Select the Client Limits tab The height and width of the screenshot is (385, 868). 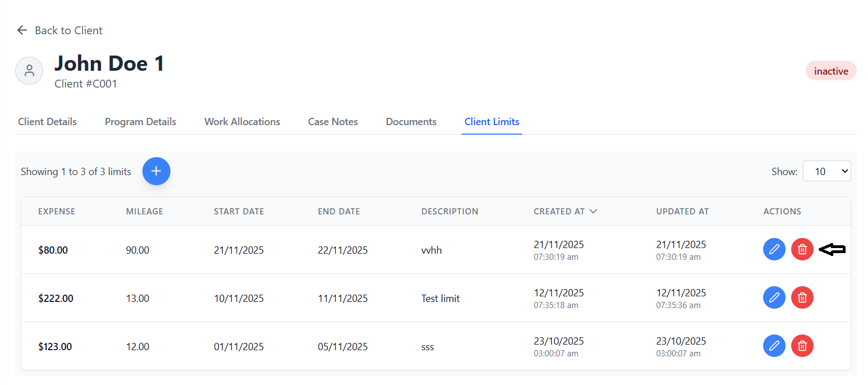coord(492,122)
